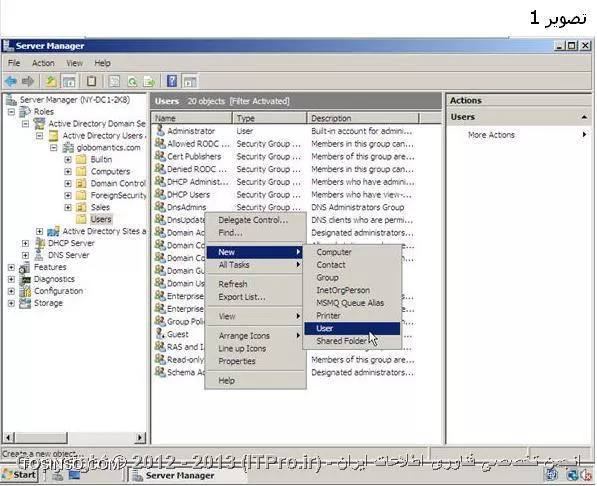Image resolution: width=597 pixels, height=486 pixels.
Task: Expand the Computers folder node
Action: tap(68, 171)
